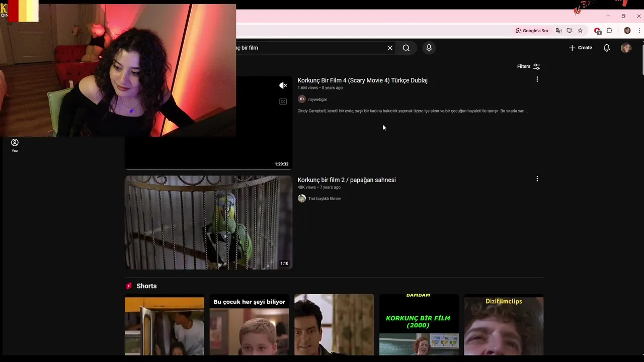This screenshot has width=644, height=362.
Task: Toggle captions on the video preview
Action: pyautogui.click(x=283, y=102)
